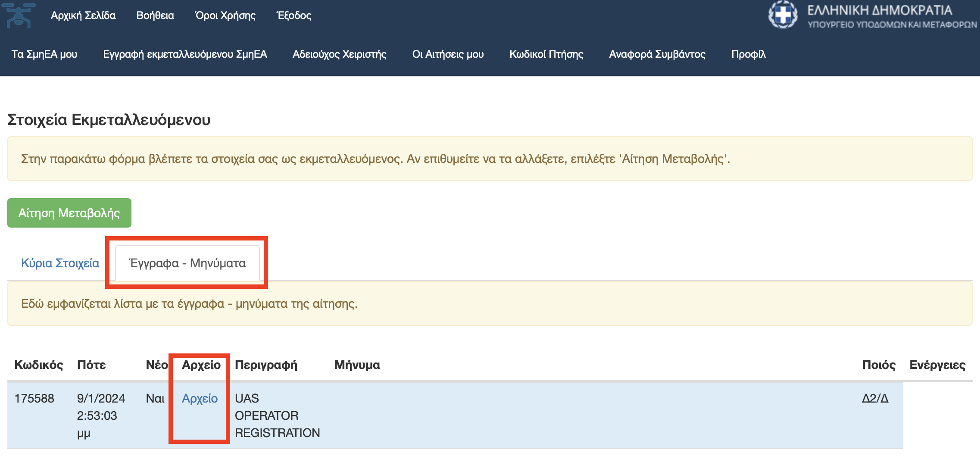Click the Greek Republic emblem icon
Image resolution: width=980 pixels, height=456 pixels.
[x=783, y=15]
